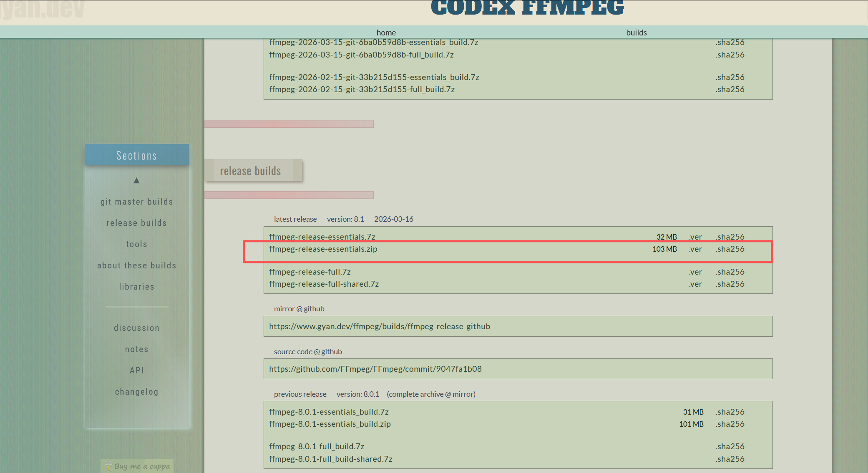Download ffmpeg-8.0.1-essentials_build.zip
This screenshot has height=473, width=868.
330,424
